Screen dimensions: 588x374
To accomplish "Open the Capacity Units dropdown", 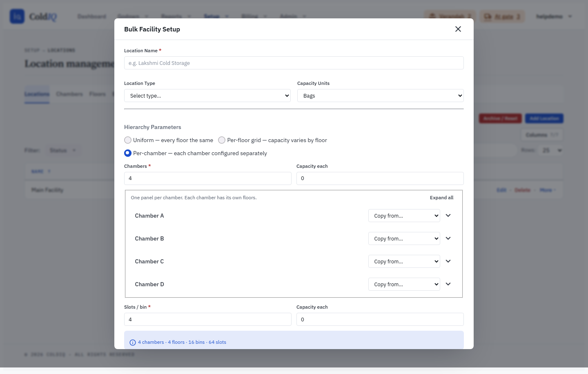I will tap(381, 96).
